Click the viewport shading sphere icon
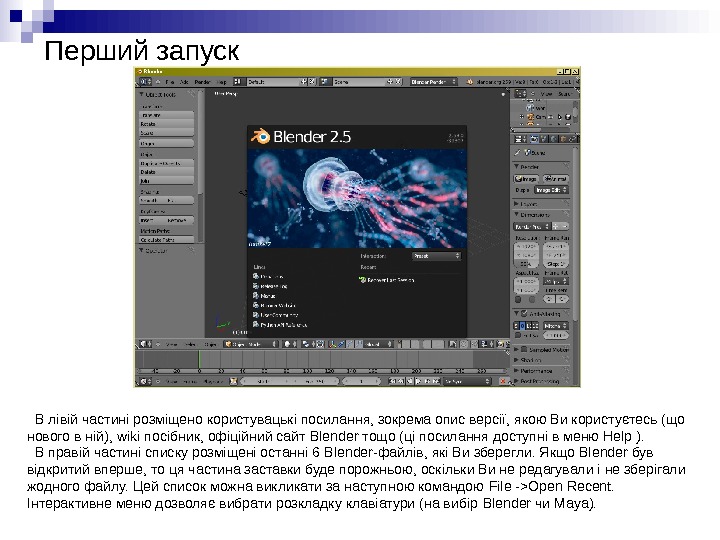 coord(290,344)
